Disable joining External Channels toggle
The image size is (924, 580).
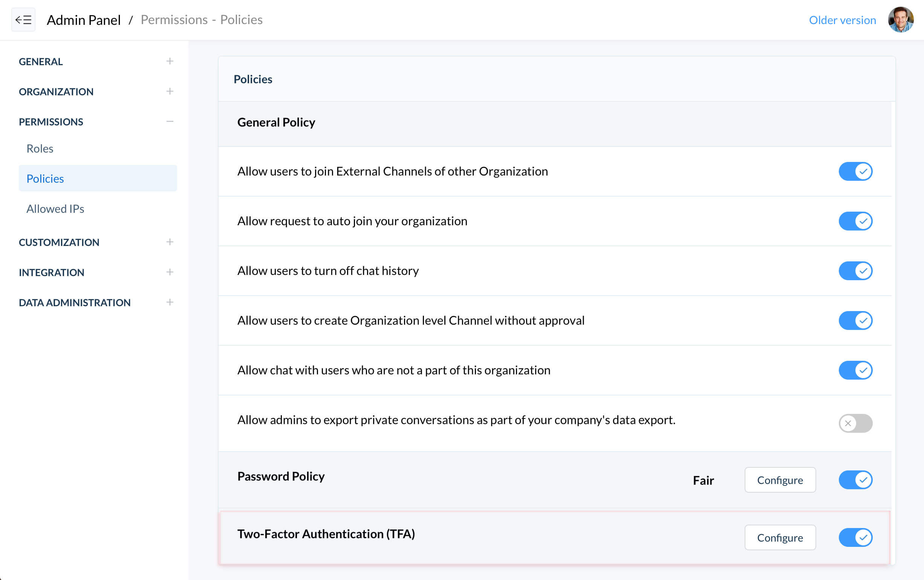pos(855,171)
